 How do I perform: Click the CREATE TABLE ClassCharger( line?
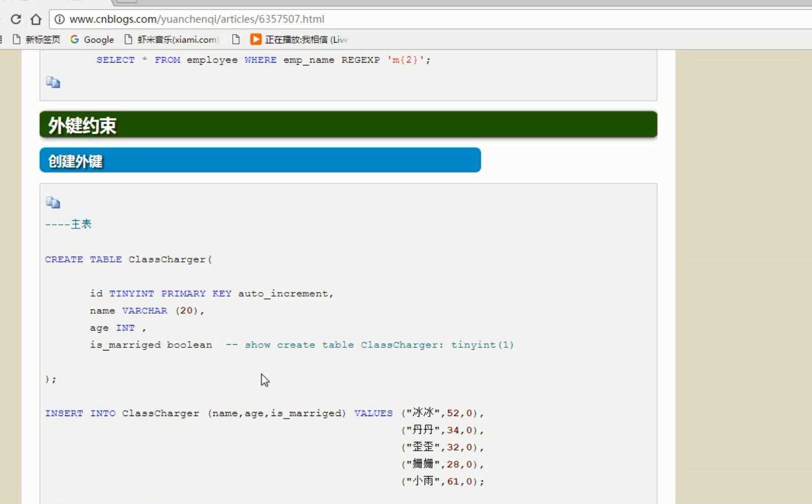point(129,259)
